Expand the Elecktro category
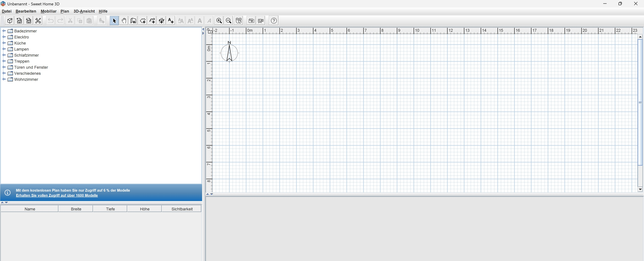Viewport: 644px width, 261px height. point(4,37)
